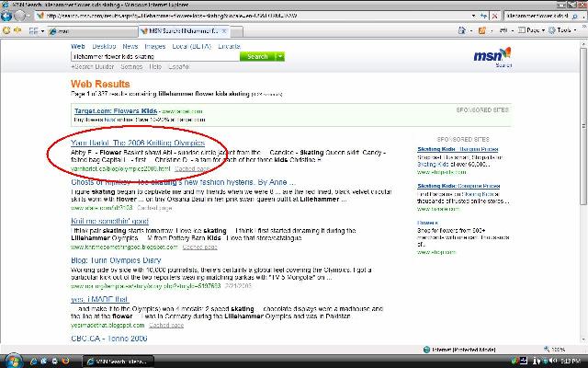Go forward with the IE Forward arrow
Image resolution: width=588 pixels, height=368 pixels.
[19, 16]
